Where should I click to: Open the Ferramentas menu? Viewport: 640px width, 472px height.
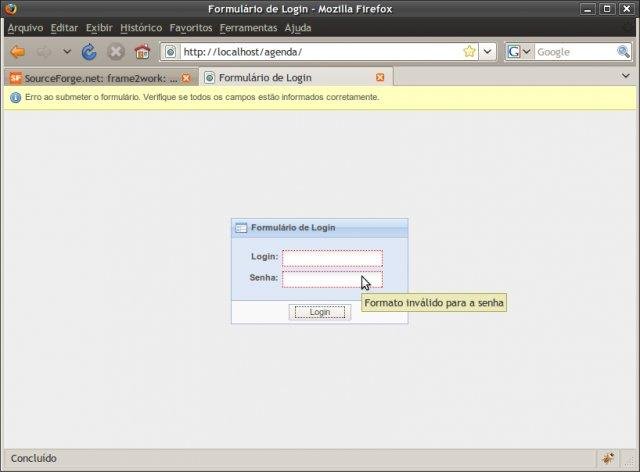coord(248,28)
